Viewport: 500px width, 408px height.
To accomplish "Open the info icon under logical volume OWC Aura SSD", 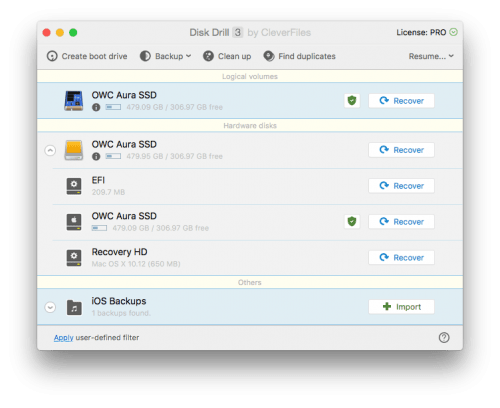I will [x=96, y=107].
